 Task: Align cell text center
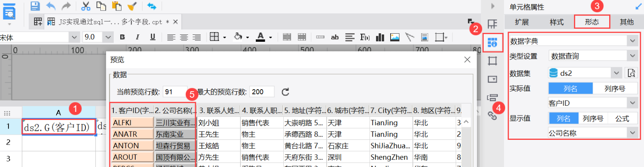[184, 37]
